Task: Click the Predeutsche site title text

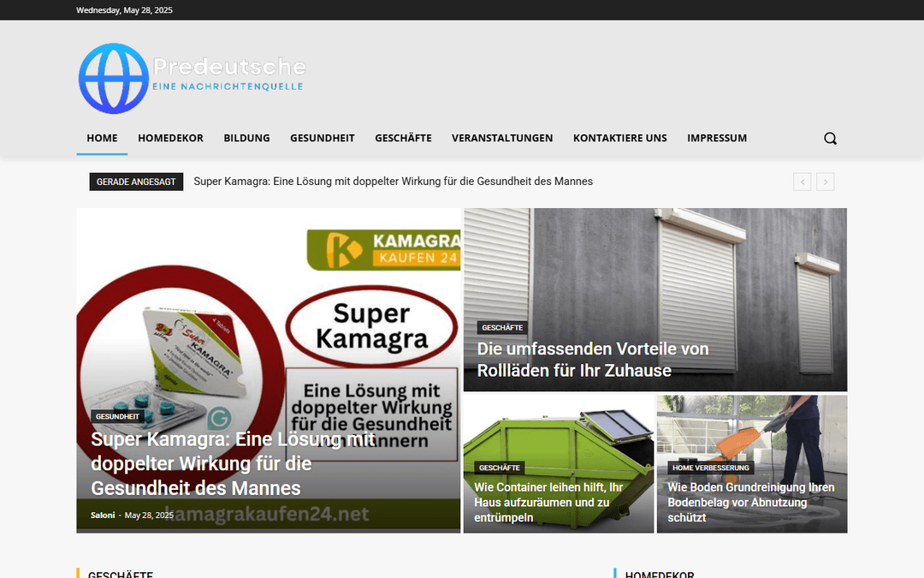Action: click(x=229, y=67)
